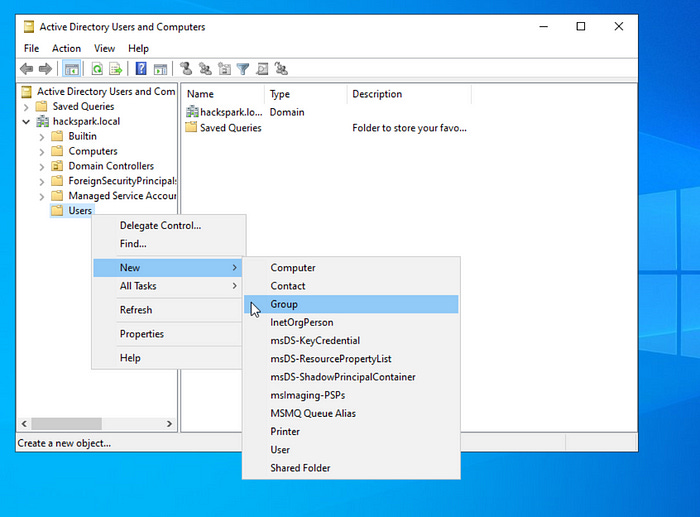700x517 pixels.
Task: Toggle the Show/Hide Console Tree button
Action: (x=71, y=69)
